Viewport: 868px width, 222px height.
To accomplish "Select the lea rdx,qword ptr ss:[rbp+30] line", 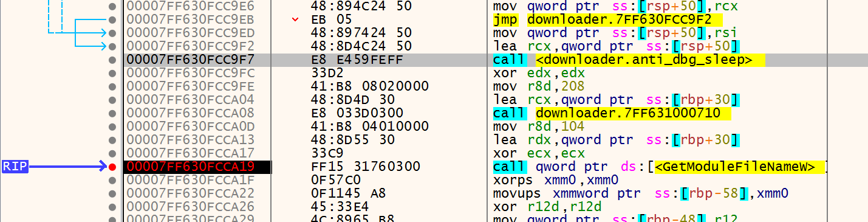I will [616, 139].
